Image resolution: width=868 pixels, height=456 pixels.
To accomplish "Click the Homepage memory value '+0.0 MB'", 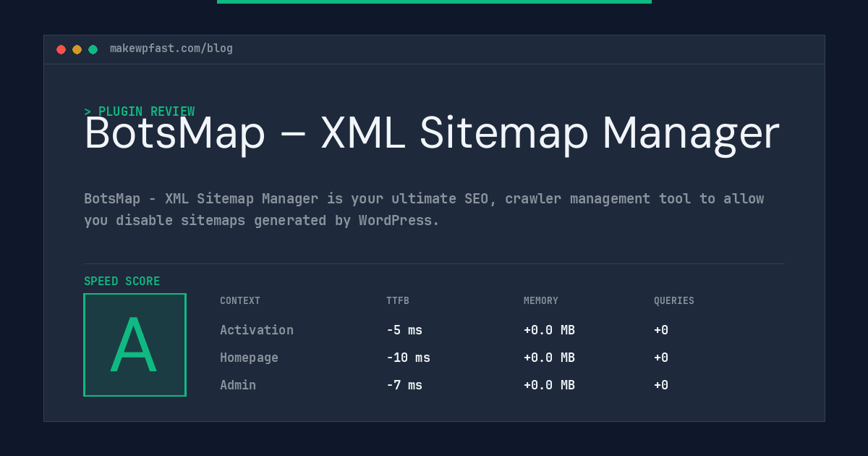I will (x=549, y=358).
